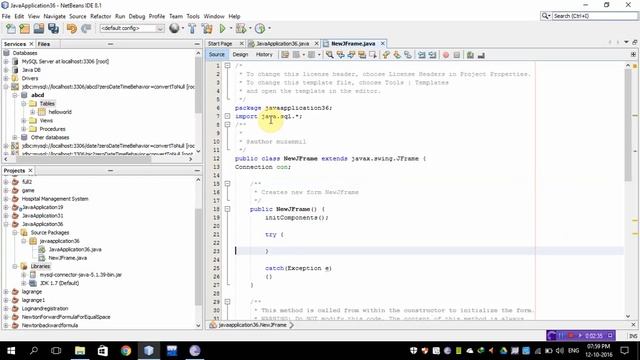Click the Find Previous Occurrence icon
The height and width of the screenshot is (360, 640).
pyautogui.click(x=340, y=55)
